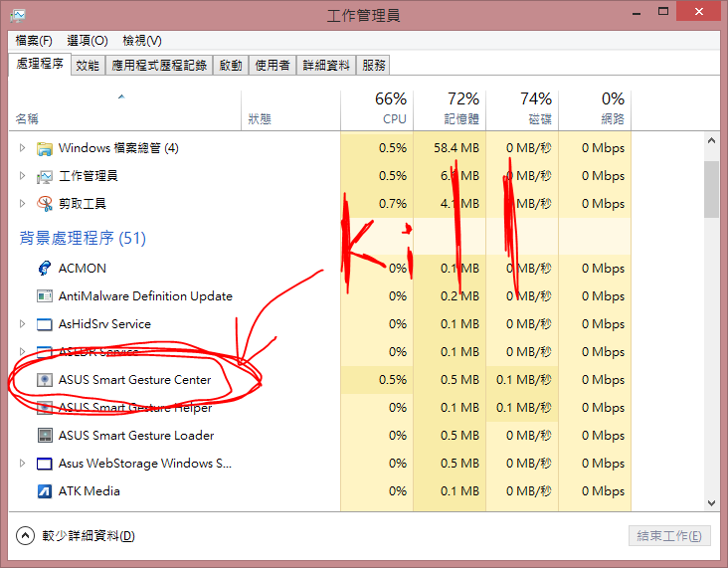The height and width of the screenshot is (568, 728).
Task: Select the ASUS Smart Gesture Loader name
Action: pyautogui.click(x=136, y=436)
